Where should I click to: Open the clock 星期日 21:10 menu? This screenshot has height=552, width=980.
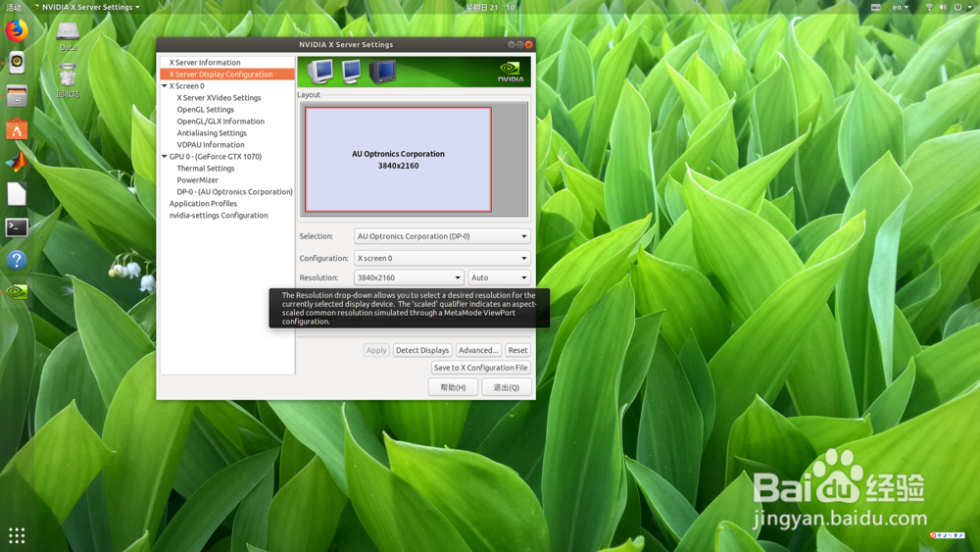(490, 8)
